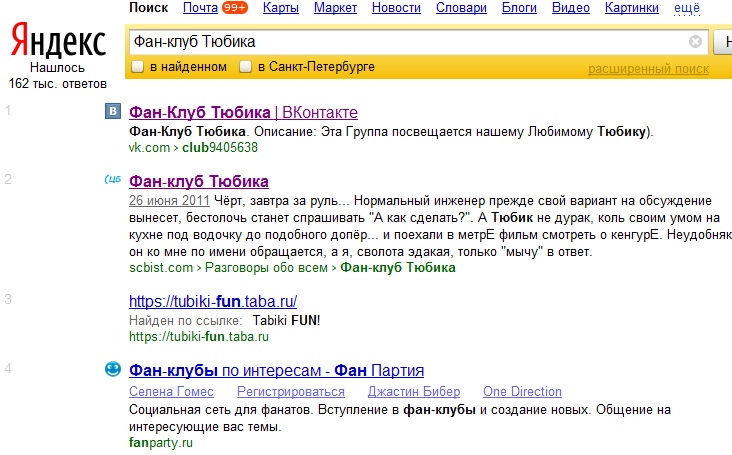Image resolution: width=732 pixels, height=455 pixels.
Task: Go to the "Новости" section
Action: tap(395, 8)
